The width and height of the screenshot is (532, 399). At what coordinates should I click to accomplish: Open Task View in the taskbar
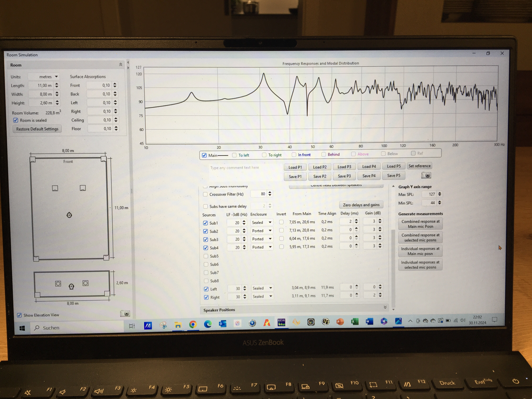click(132, 326)
